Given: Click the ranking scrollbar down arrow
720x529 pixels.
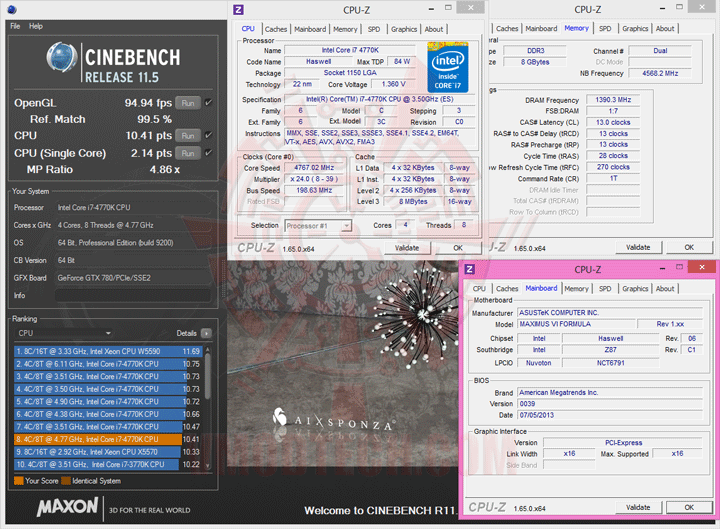Looking at the screenshot, I should (x=208, y=466).
